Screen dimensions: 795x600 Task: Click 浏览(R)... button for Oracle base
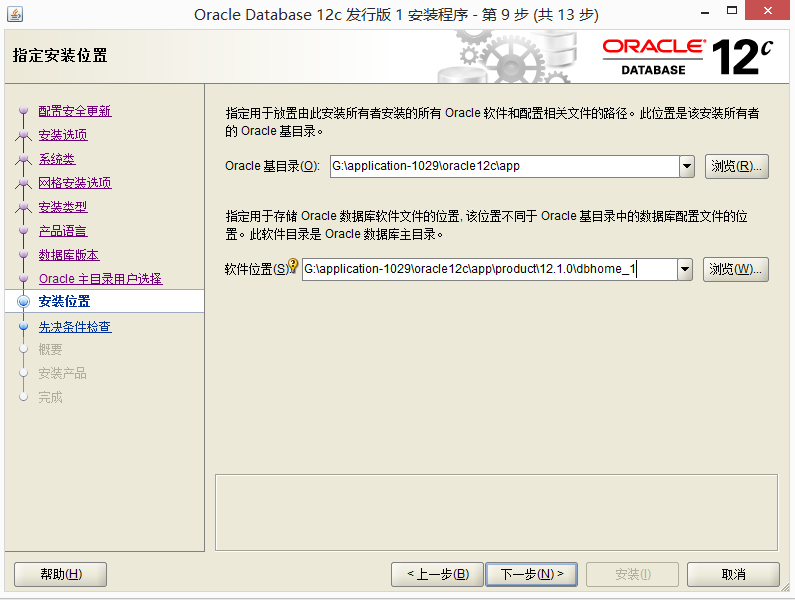tap(737, 166)
